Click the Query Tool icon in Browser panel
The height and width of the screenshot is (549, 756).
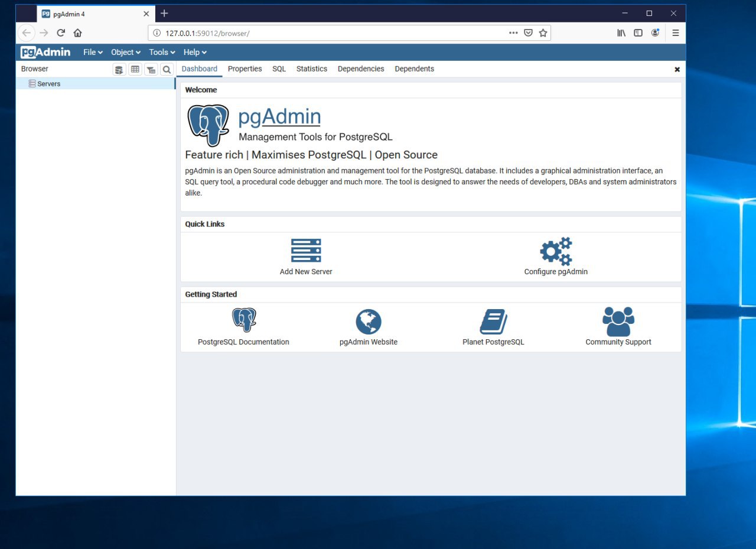[x=119, y=70]
